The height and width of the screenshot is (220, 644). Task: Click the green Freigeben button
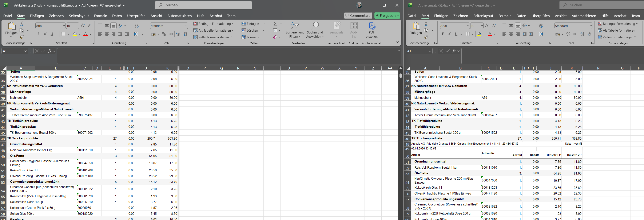coord(387,16)
